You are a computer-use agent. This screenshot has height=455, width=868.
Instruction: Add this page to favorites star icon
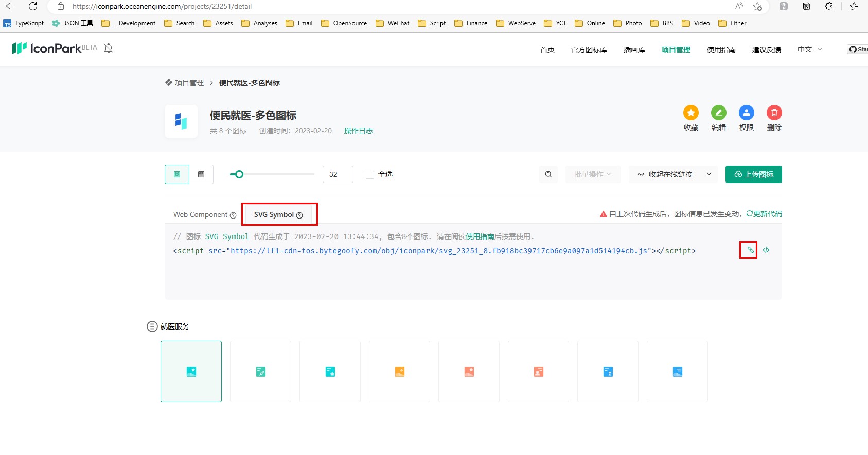pos(757,6)
